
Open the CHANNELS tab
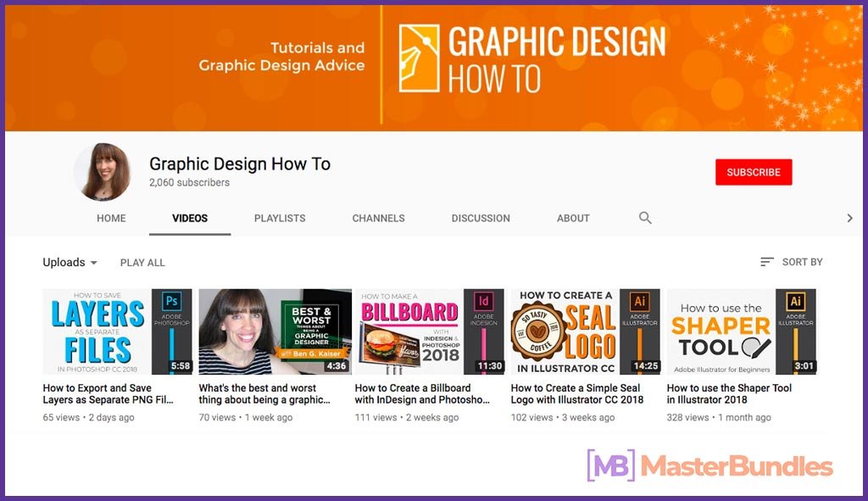point(379,218)
